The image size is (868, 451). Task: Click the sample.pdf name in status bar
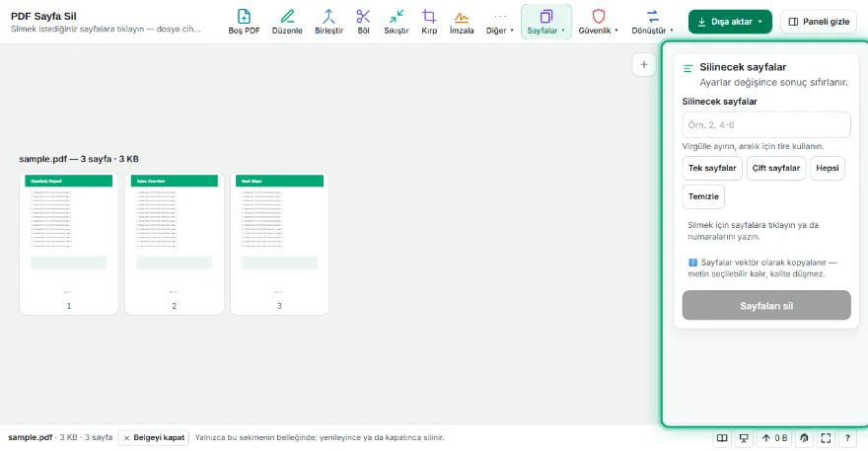[x=31, y=437]
